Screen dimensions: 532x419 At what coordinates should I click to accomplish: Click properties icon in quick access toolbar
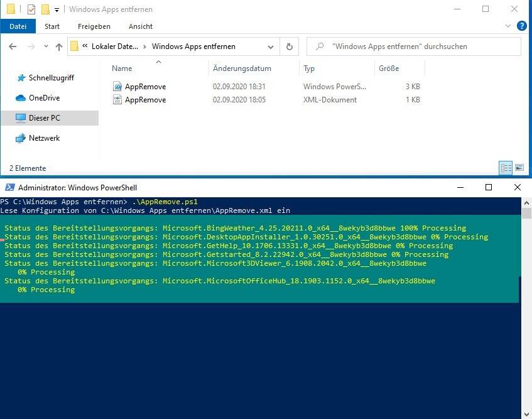[31, 9]
